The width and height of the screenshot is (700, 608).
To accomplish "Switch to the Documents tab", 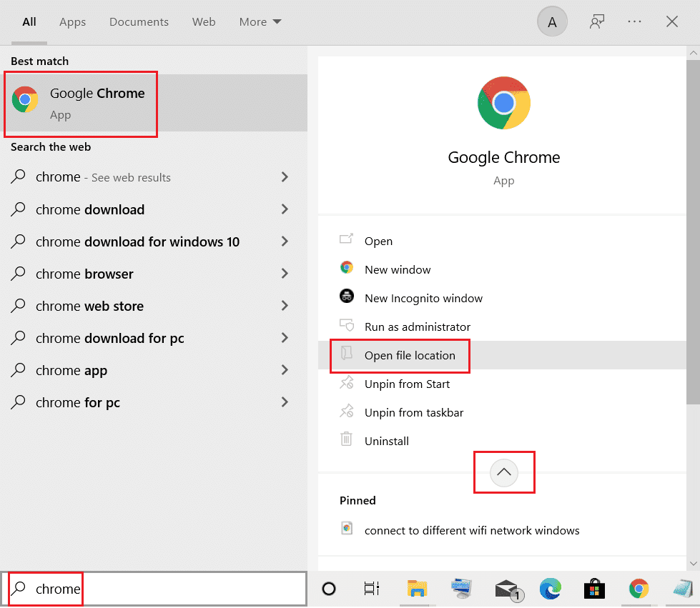I will pyautogui.click(x=139, y=21).
